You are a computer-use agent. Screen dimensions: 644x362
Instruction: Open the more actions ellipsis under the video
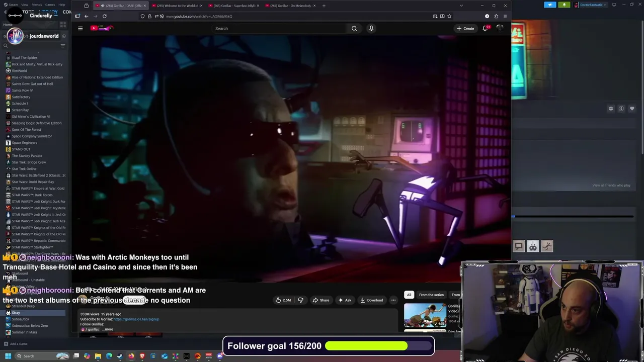(393, 300)
